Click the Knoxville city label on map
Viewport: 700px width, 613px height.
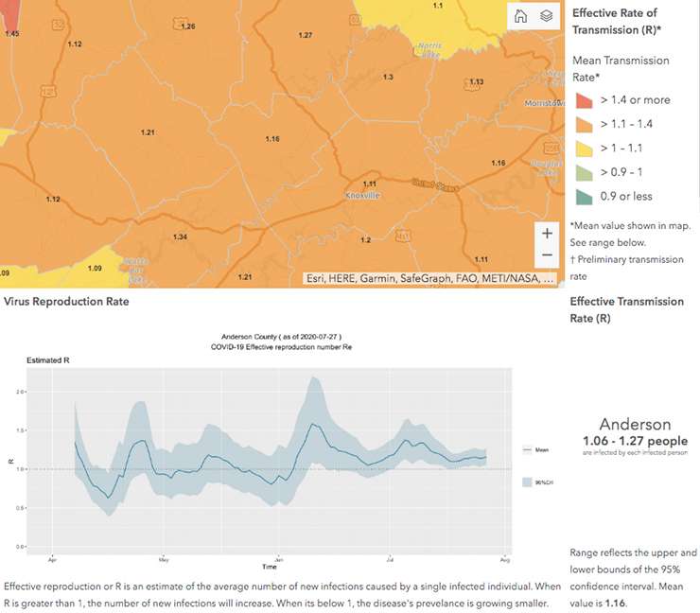click(x=362, y=195)
